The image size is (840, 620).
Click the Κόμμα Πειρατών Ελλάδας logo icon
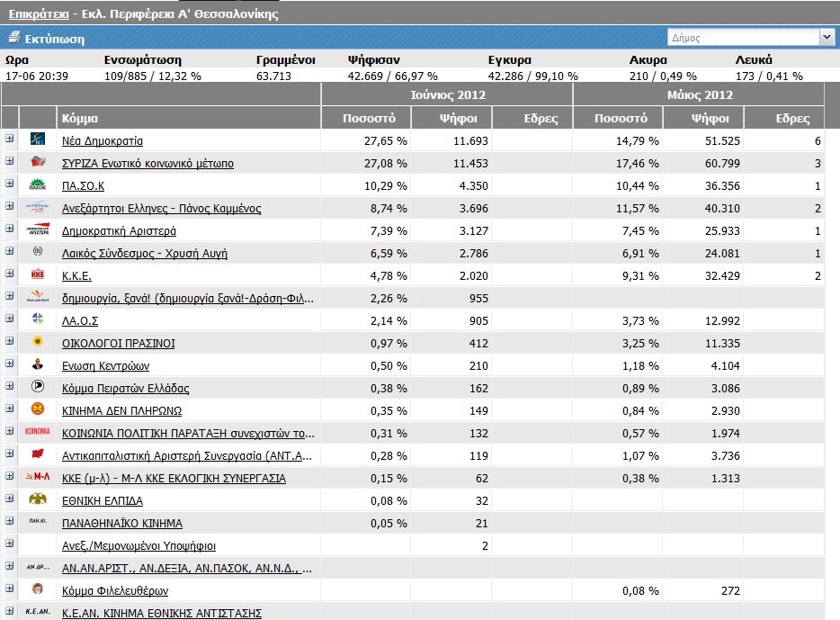pos(38,388)
